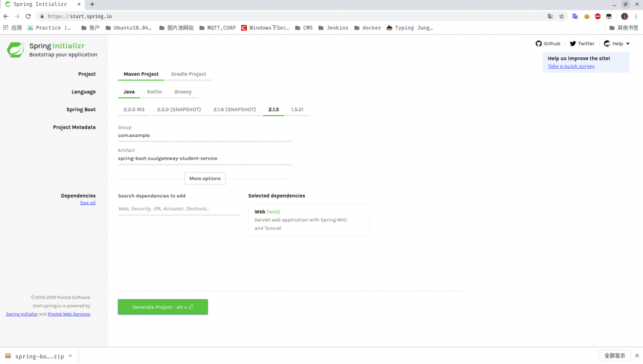
Task: Open the 图片池网站 bookmarks folder
Action: [176, 28]
